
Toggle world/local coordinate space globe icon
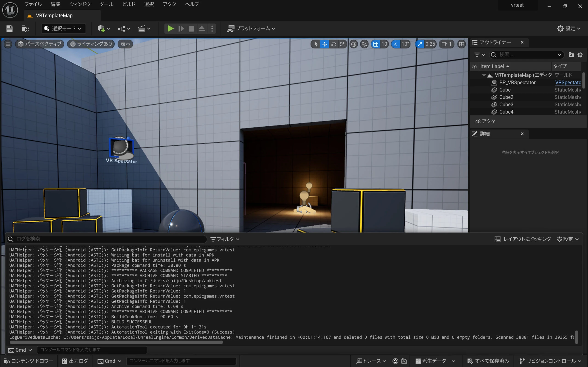[x=353, y=44]
